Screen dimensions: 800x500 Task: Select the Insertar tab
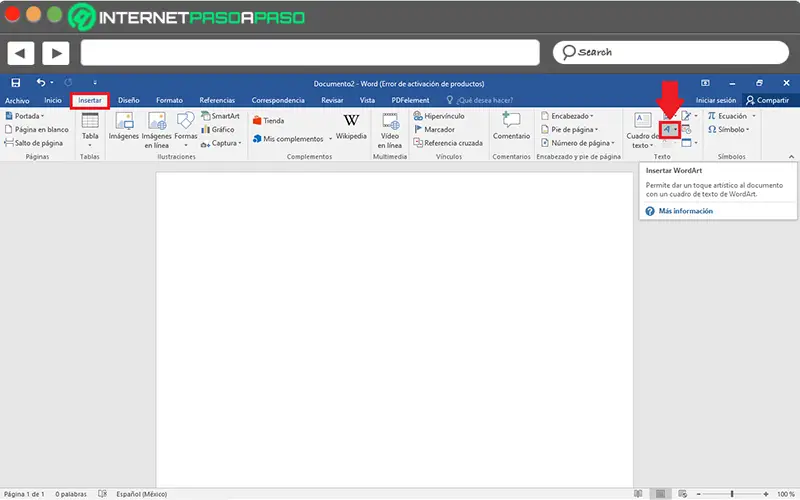[x=90, y=101]
